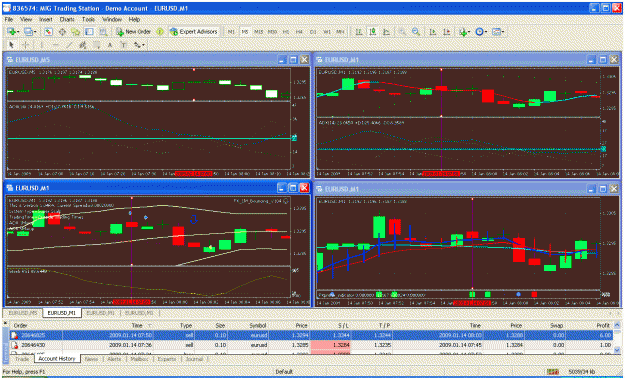Open the Charts menu
Viewport: 625px width, 378px height.
tap(67, 19)
